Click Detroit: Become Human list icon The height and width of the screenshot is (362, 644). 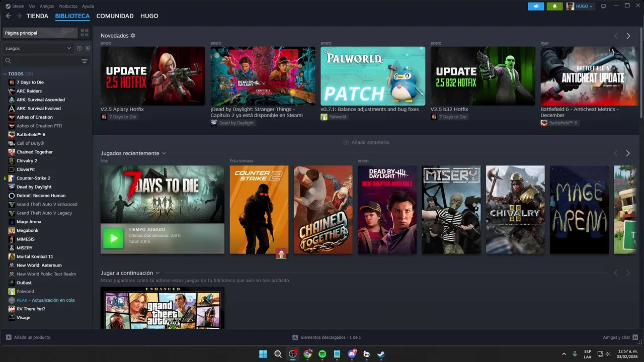(x=12, y=196)
